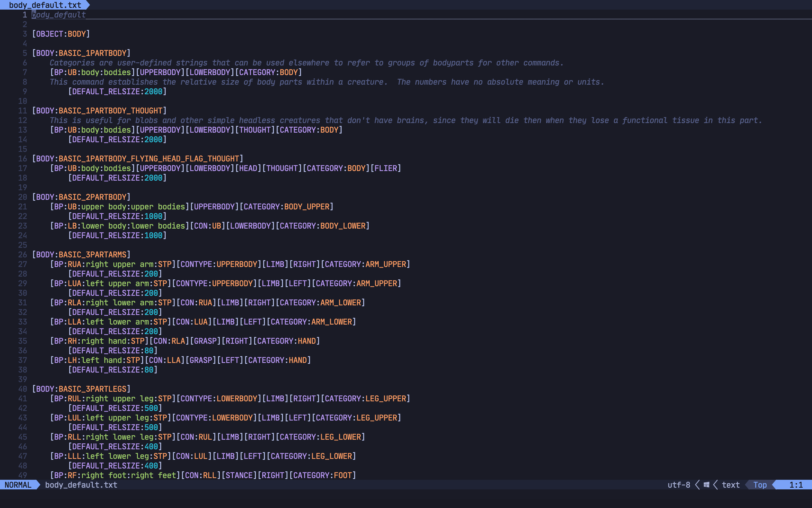
Task: Click [BODY:BASIC_2PARTBODY] header
Action: [81, 197]
